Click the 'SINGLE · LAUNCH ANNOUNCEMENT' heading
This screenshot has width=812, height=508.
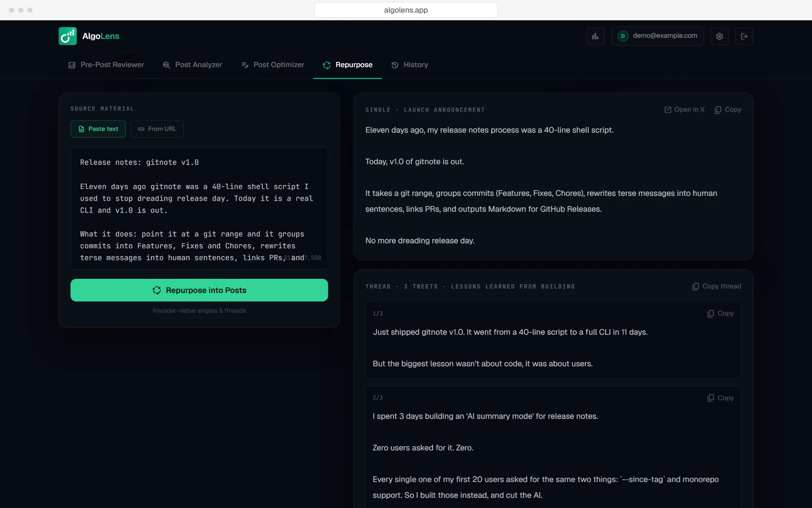425,110
